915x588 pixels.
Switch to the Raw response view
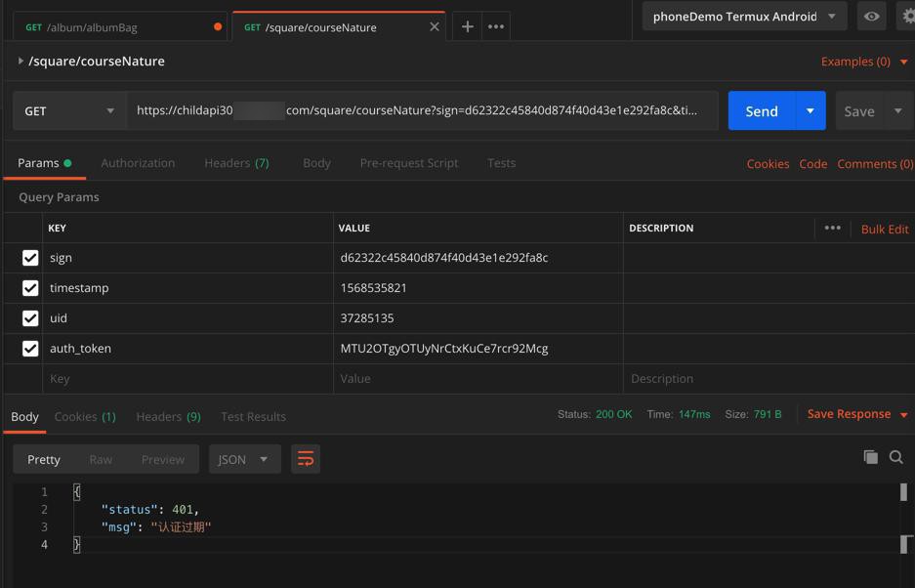pyautogui.click(x=101, y=459)
